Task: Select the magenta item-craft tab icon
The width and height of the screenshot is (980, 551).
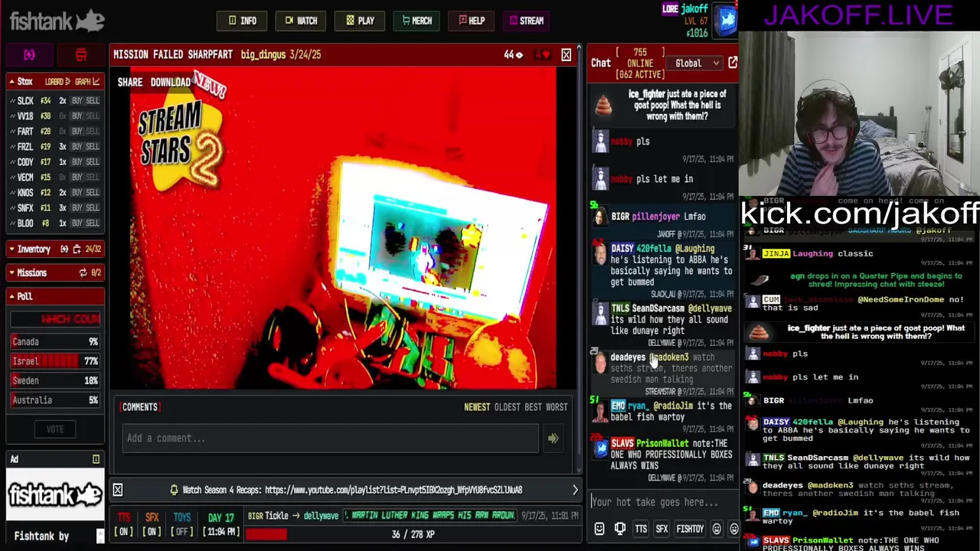Action: tap(29, 55)
